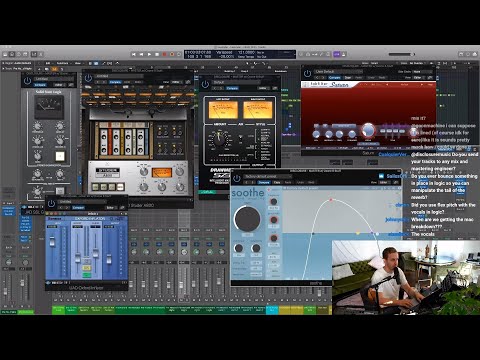The width and height of the screenshot is (480, 360).
Task: Select the pink peak node on soothe curve
Action: tap(331, 200)
